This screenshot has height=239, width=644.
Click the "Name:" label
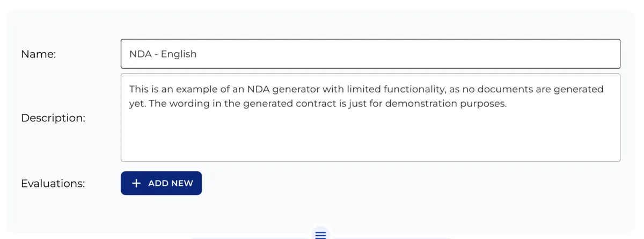point(39,54)
